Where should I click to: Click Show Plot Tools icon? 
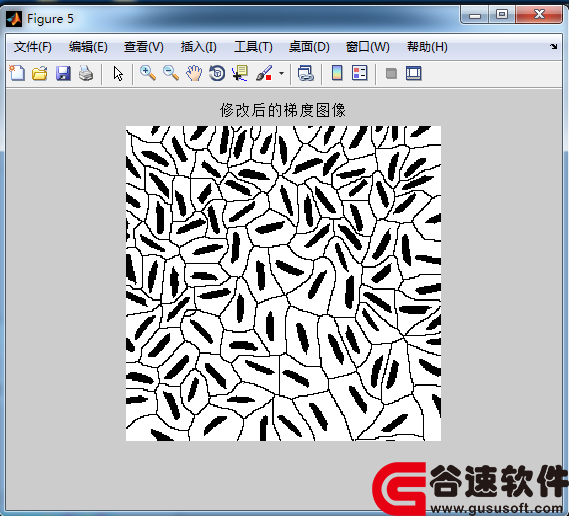point(414,73)
